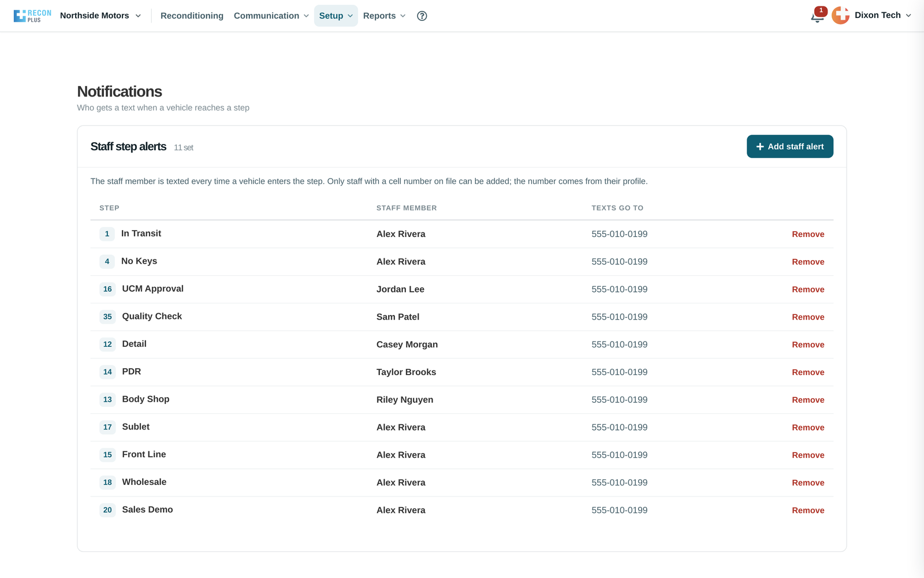This screenshot has height=578, width=924.
Task: Remove the Wholesale alert
Action: click(808, 483)
